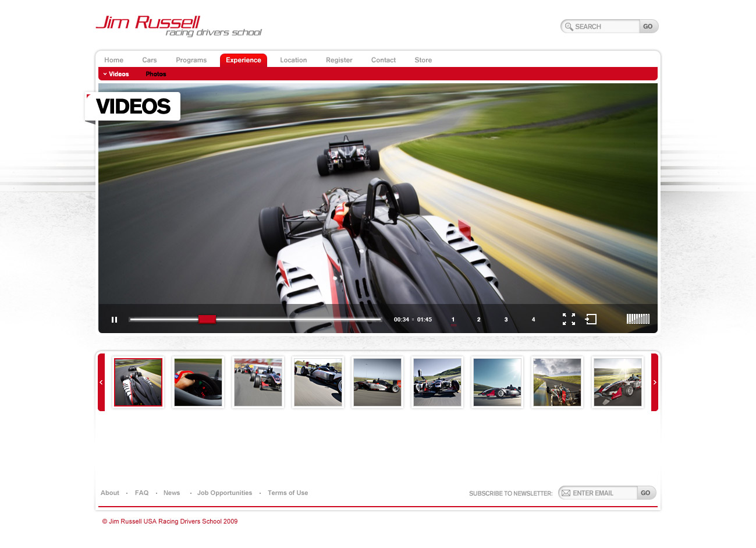
Task: Enter fullscreen video mode
Action: point(569,319)
